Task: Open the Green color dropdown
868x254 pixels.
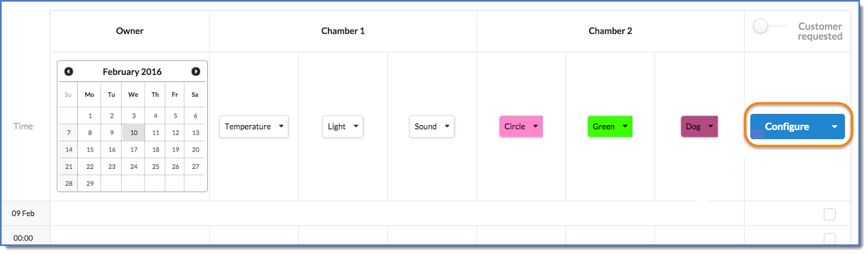Action: tap(610, 127)
